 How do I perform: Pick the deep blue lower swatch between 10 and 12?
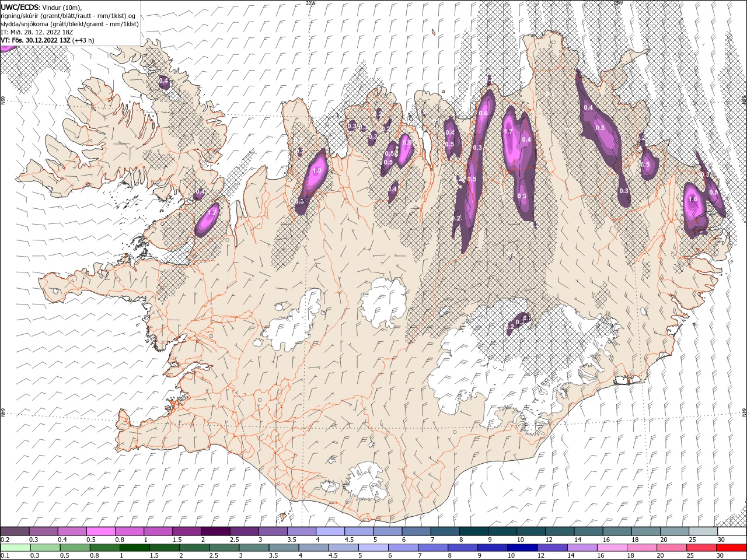coord(522,548)
